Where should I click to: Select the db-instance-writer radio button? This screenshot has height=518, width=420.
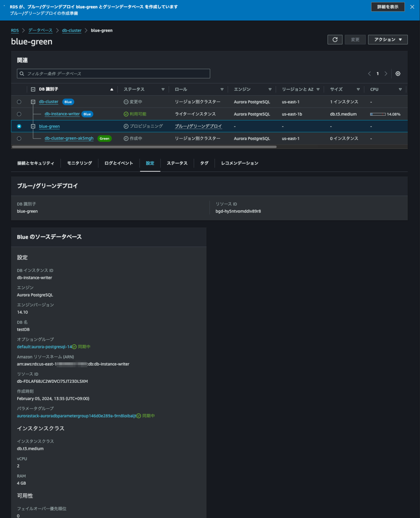tap(19, 114)
